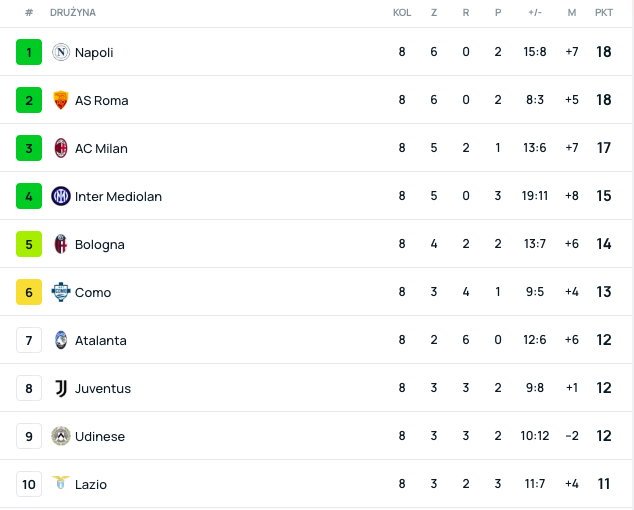
Task: Click the Napoli club crest icon
Action: tap(61, 52)
